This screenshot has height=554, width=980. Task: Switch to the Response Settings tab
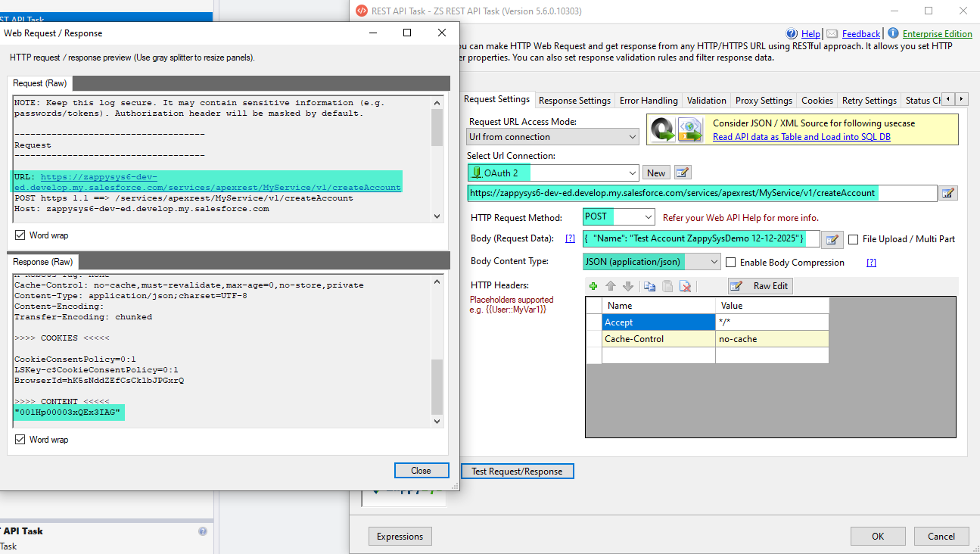574,100
